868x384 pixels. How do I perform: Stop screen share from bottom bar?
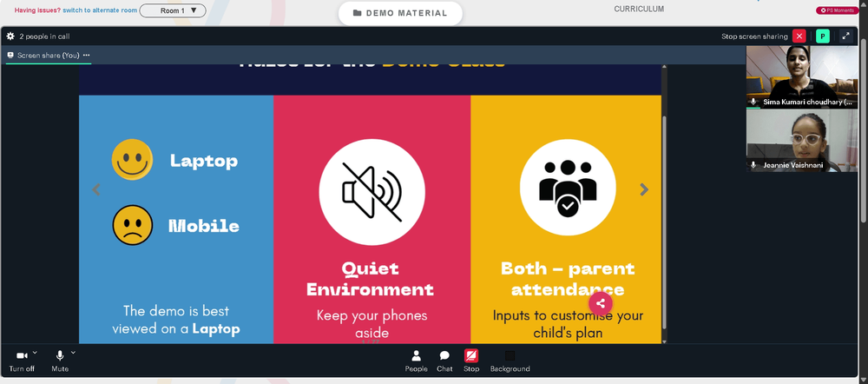pos(471,361)
